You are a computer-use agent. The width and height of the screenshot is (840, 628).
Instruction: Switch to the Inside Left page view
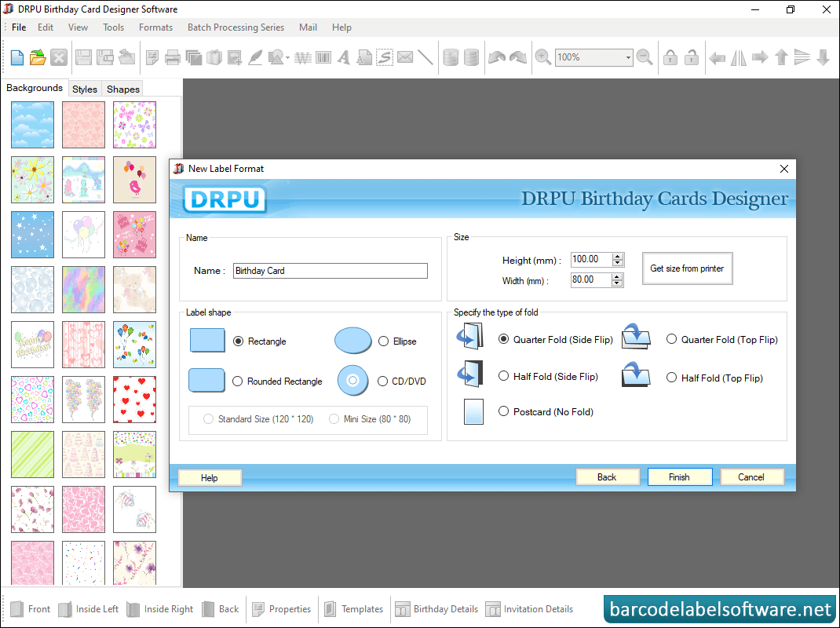89,609
